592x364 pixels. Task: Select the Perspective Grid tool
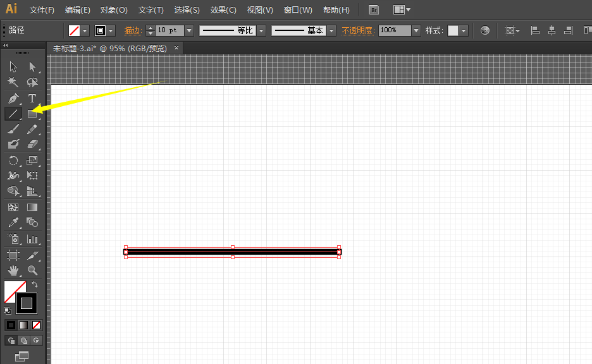pos(32,191)
